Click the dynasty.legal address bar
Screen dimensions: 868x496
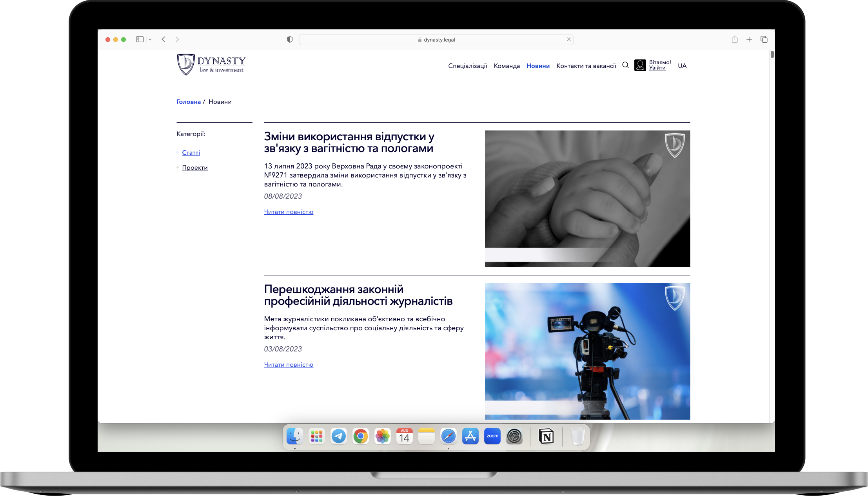coord(436,40)
